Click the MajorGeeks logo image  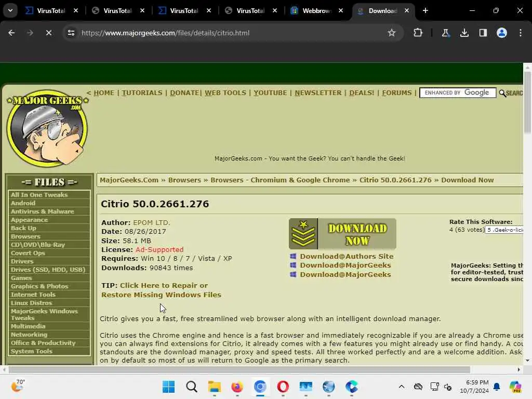click(x=47, y=129)
